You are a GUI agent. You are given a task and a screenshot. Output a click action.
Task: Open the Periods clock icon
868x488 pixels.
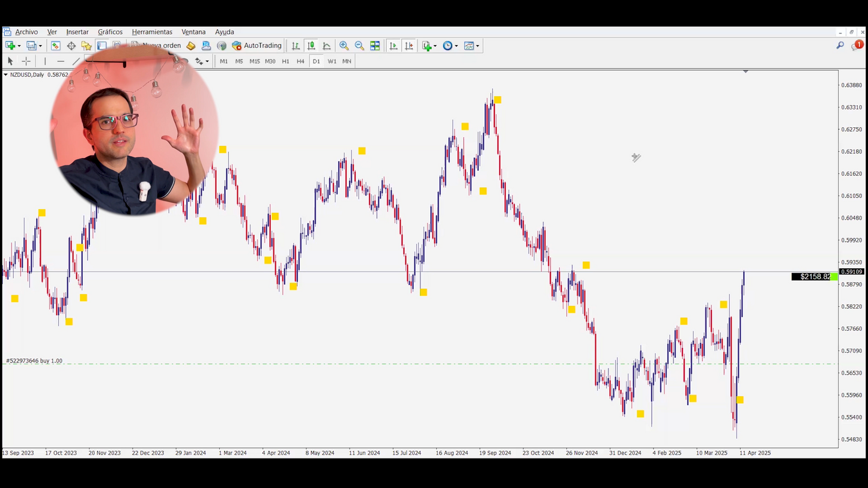click(x=448, y=46)
